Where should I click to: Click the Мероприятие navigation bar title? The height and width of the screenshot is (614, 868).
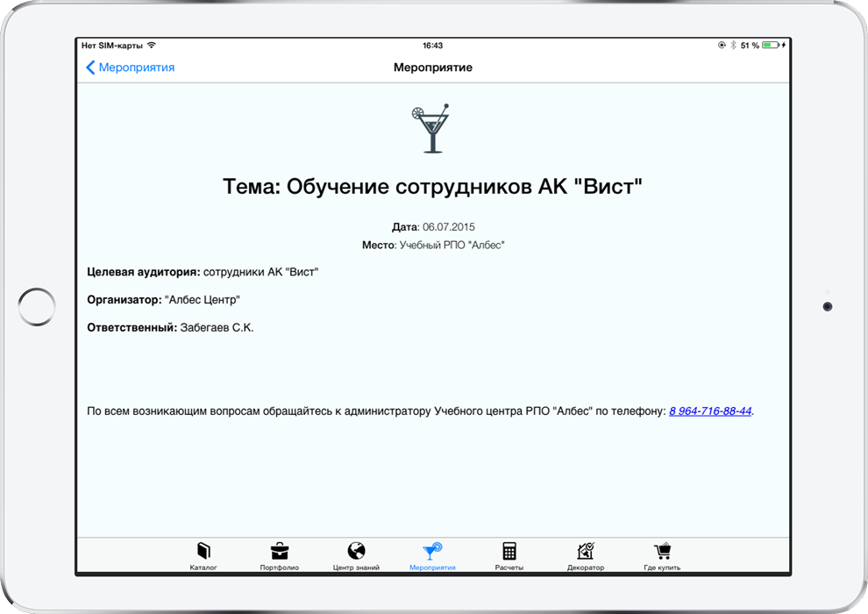pyautogui.click(x=432, y=68)
